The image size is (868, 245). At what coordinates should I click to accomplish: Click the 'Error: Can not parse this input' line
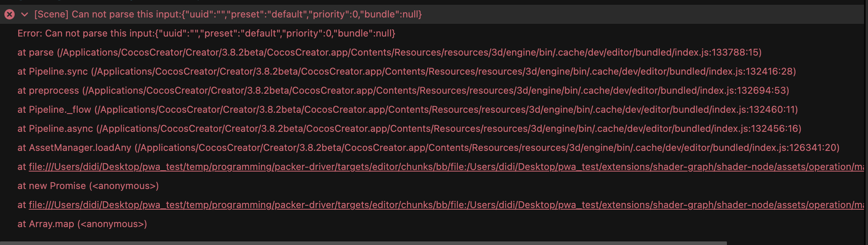point(206,33)
